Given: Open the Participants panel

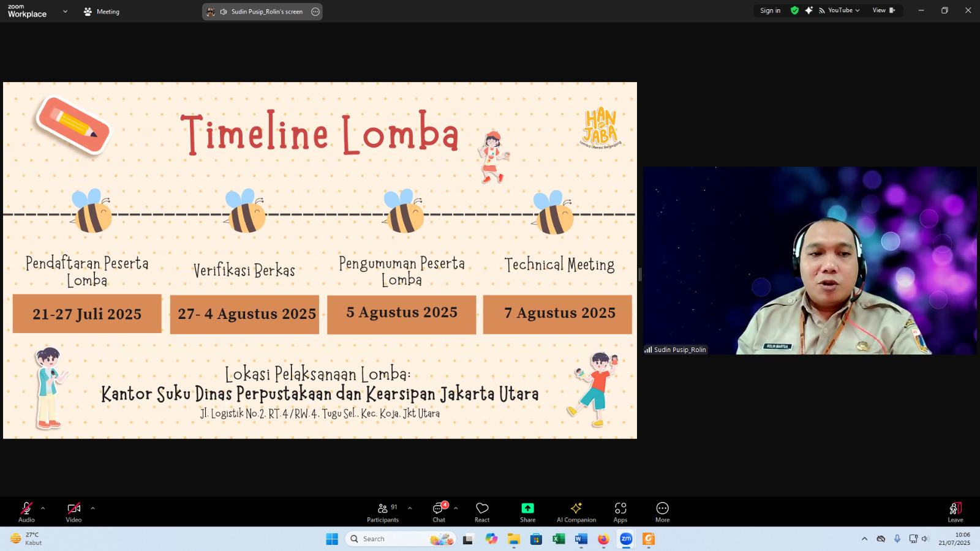Looking at the screenshot, I should [x=382, y=511].
